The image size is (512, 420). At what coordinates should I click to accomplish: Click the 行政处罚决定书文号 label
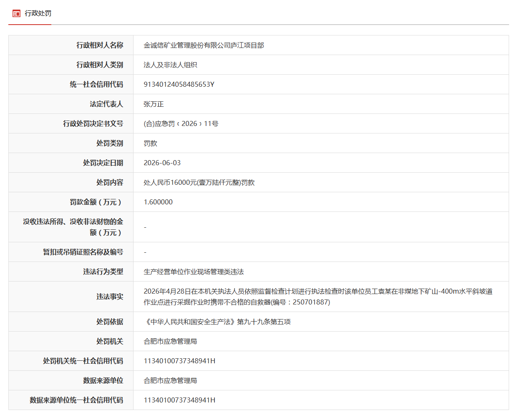(93, 123)
